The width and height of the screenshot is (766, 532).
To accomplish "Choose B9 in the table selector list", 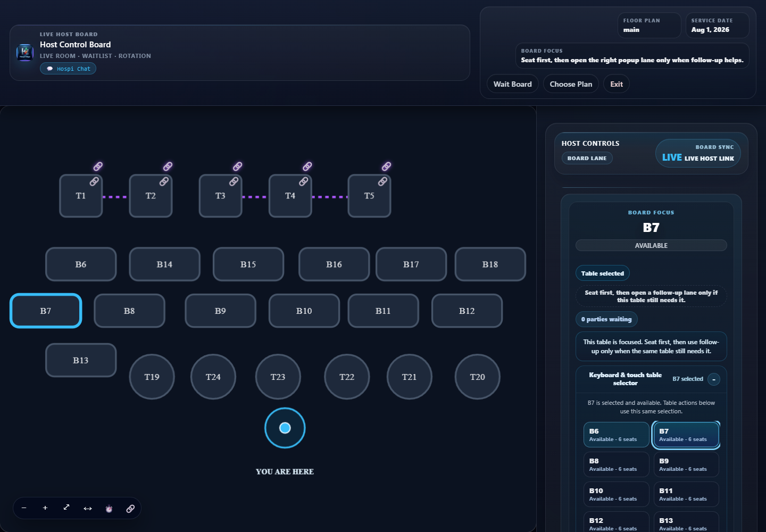I will pos(686,464).
